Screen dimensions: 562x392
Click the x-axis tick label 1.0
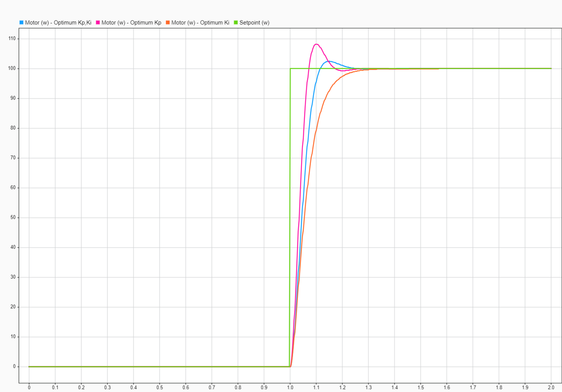point(290,388)
